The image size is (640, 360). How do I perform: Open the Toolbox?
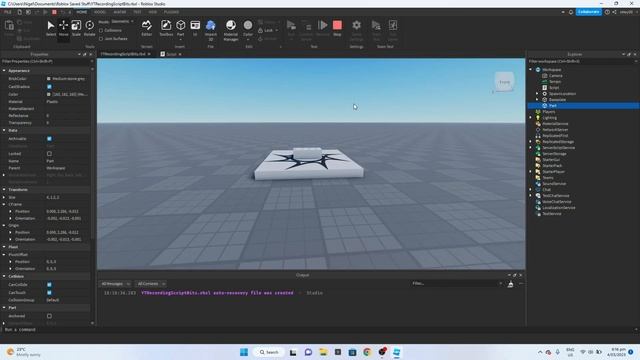pyautogui.click(x=166, y=28)
